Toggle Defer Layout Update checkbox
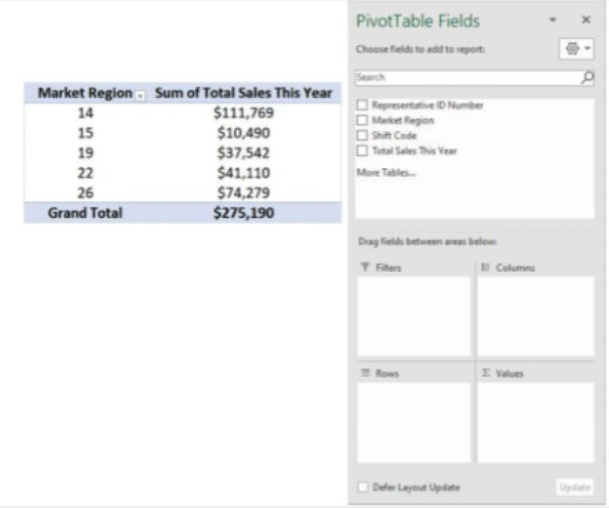The width and height of the screenshot is (609, 508). pyautogui.click(x=362, y=487)
